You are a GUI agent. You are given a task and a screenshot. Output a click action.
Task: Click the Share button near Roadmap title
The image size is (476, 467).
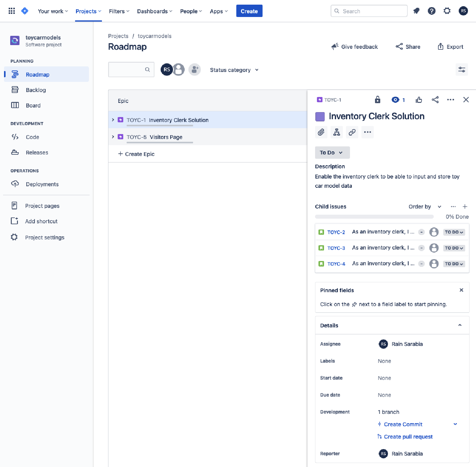point(408,47)
